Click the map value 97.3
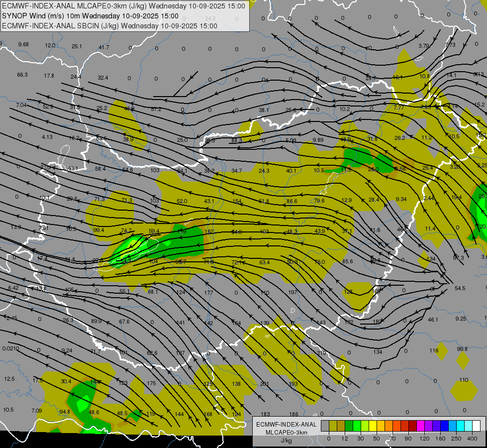This screenshot has height=448, width=487. pos(459,258)
